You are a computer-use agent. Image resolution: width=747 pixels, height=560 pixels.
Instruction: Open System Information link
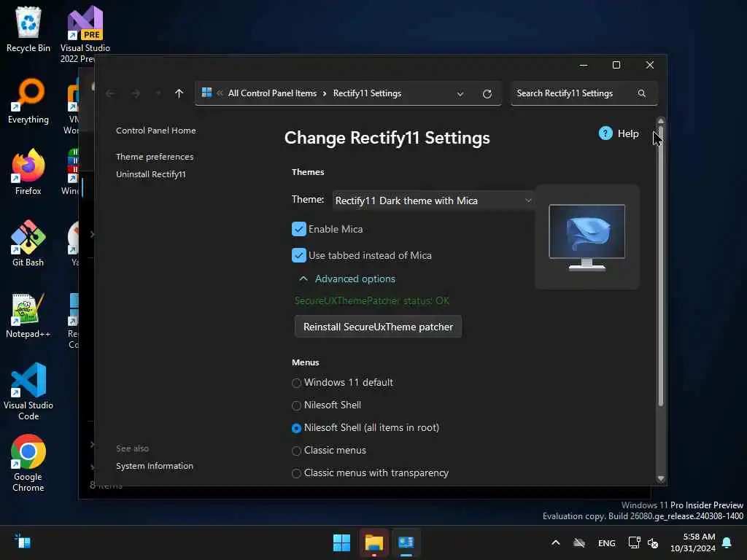coord(155,466)
